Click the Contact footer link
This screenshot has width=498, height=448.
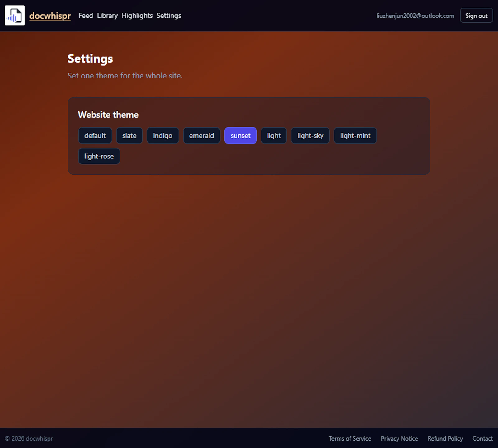point(482,438)
